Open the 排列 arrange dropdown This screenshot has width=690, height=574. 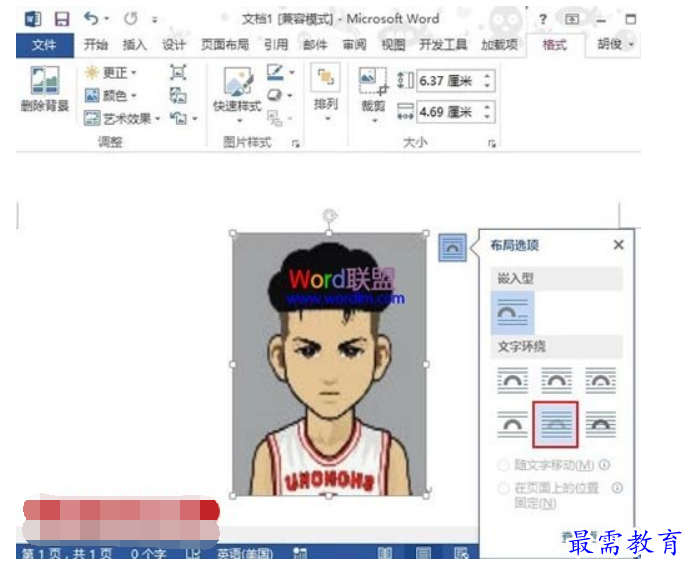pyautogui.click(x=326, y=92)
